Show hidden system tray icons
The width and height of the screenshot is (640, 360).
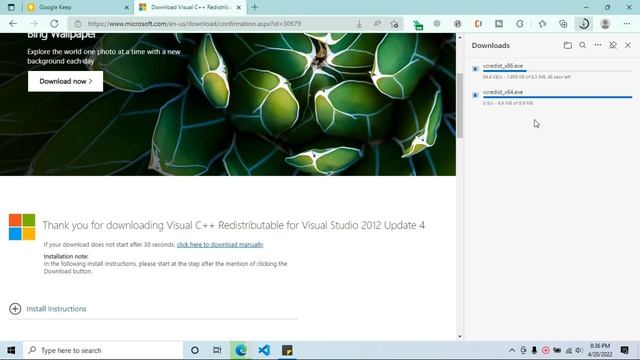tap(512, 350)
